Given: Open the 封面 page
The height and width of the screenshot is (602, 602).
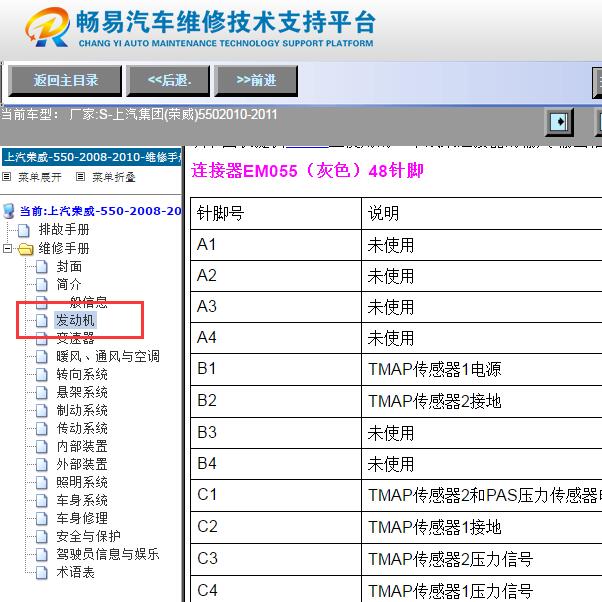Looking at the screenshot, I should pyautogui.click(x=69, y=266).
